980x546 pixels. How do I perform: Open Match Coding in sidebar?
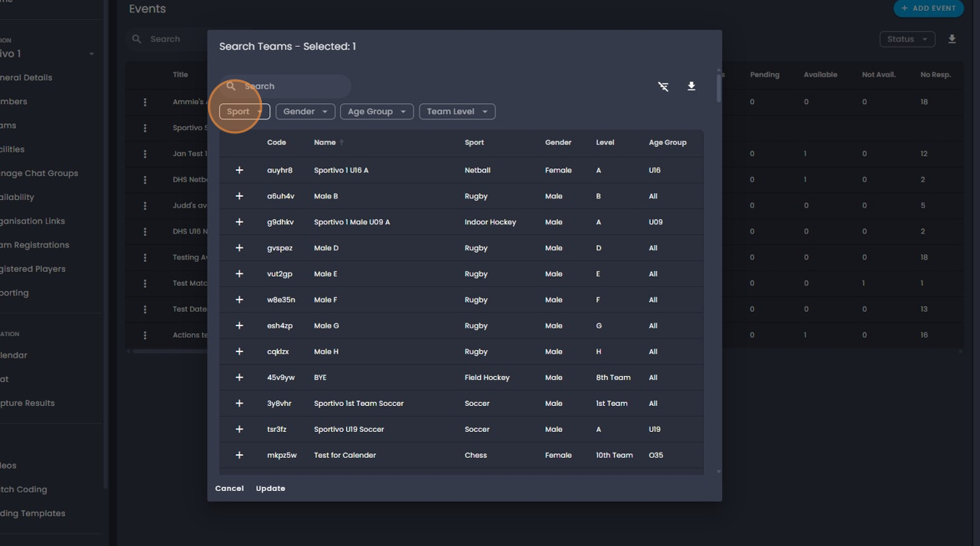(23, 489)
